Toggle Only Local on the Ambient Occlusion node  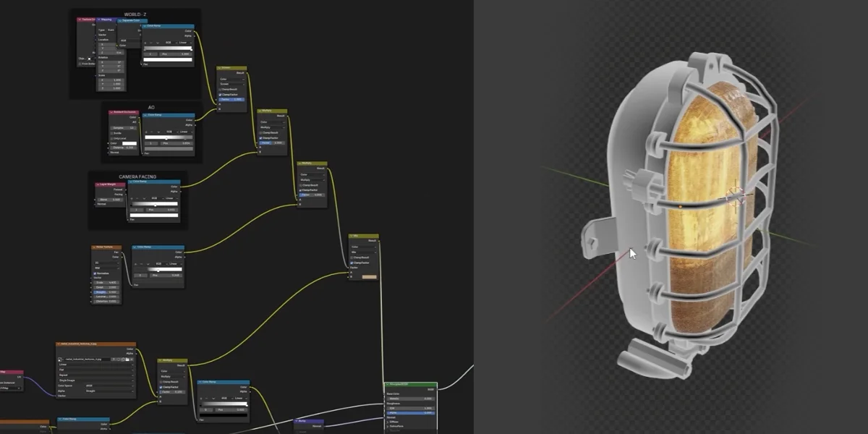111,138
